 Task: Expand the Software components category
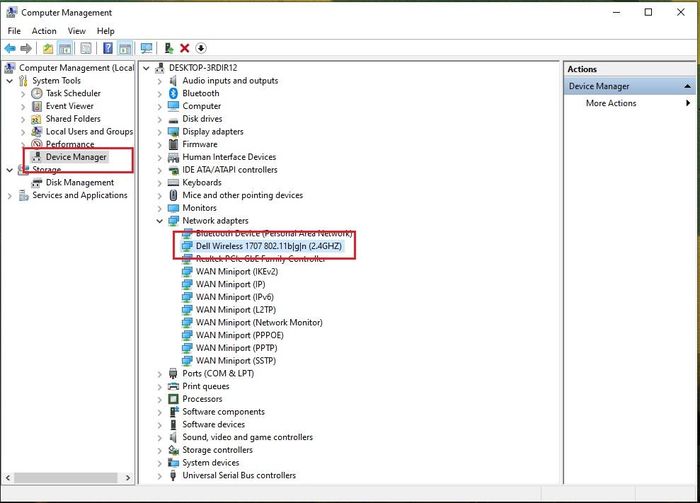[x=159, y=412]
